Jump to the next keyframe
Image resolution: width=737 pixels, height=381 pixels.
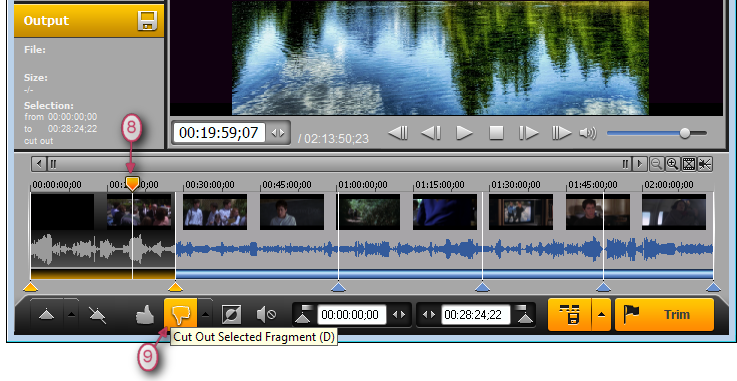pos(561,133)
